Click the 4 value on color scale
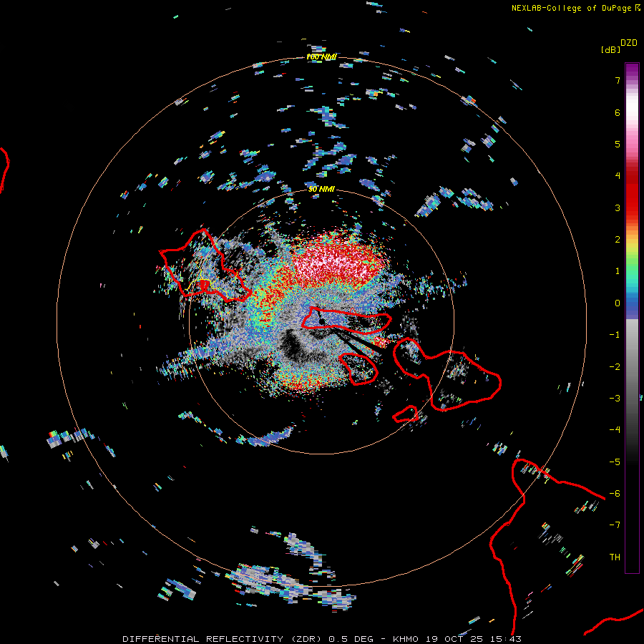644x644 pixels. [618, 176]
